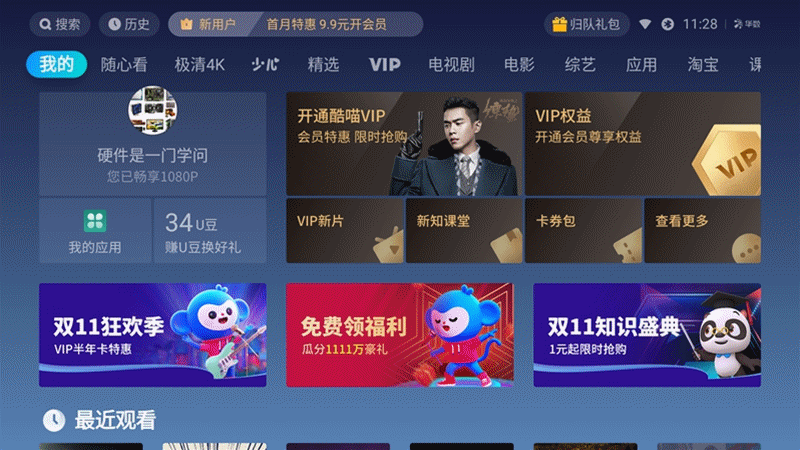Open the 开通酷喵VIP banner
Image resolution: width=800 pixels, height=450 pixels.
[404, 144]
